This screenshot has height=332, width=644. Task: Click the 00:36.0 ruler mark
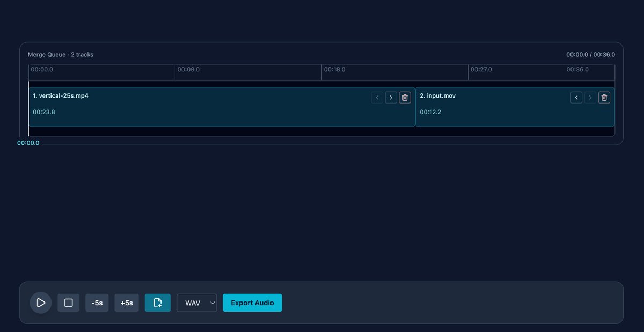(x=577, y=70)
